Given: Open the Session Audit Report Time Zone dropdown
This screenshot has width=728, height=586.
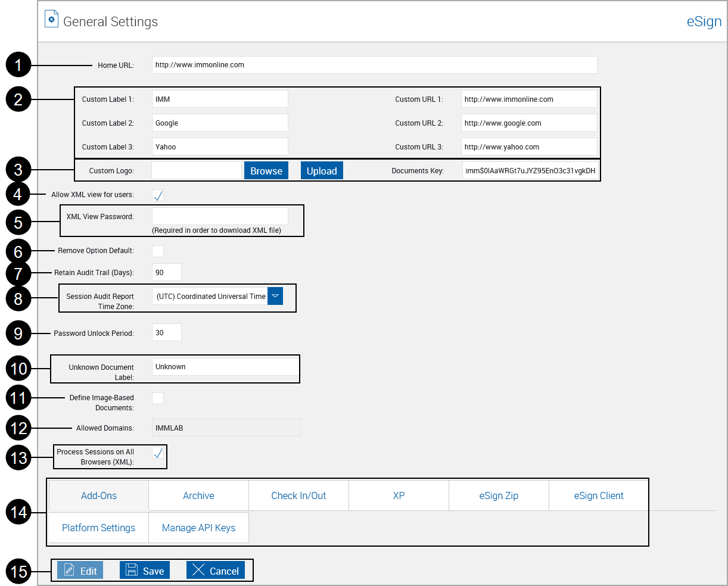Looking at the screenshot, I should click(275, 295).
